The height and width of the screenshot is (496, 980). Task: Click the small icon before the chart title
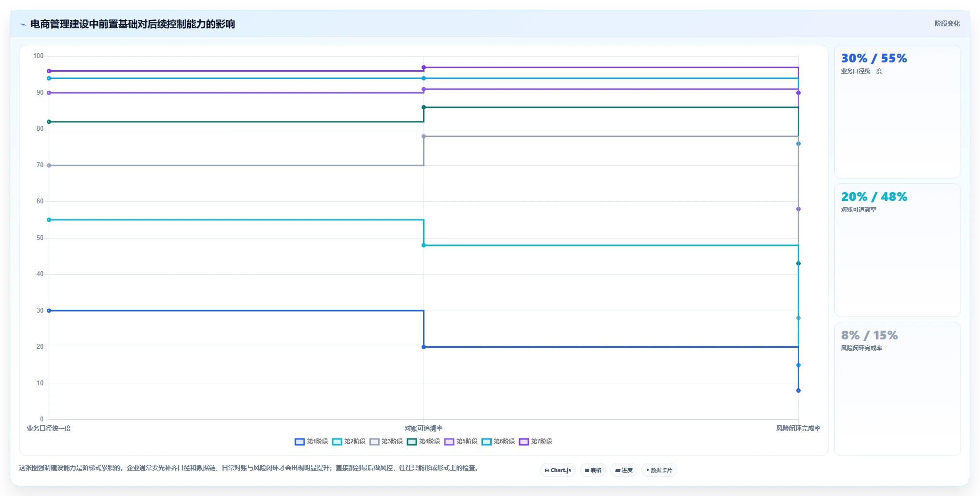[x=23, y=24]
